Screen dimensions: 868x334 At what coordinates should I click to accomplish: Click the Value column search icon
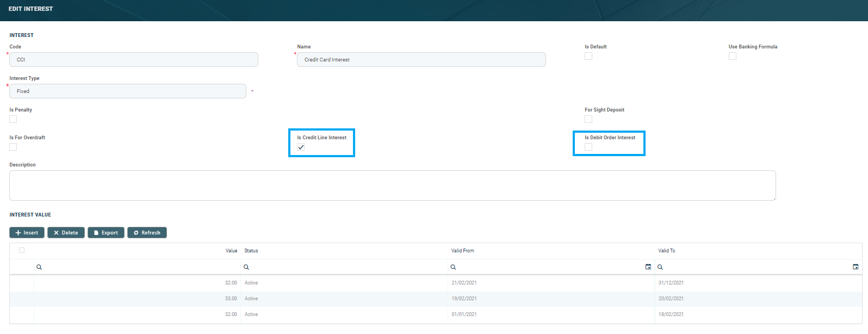click(39, 267)
